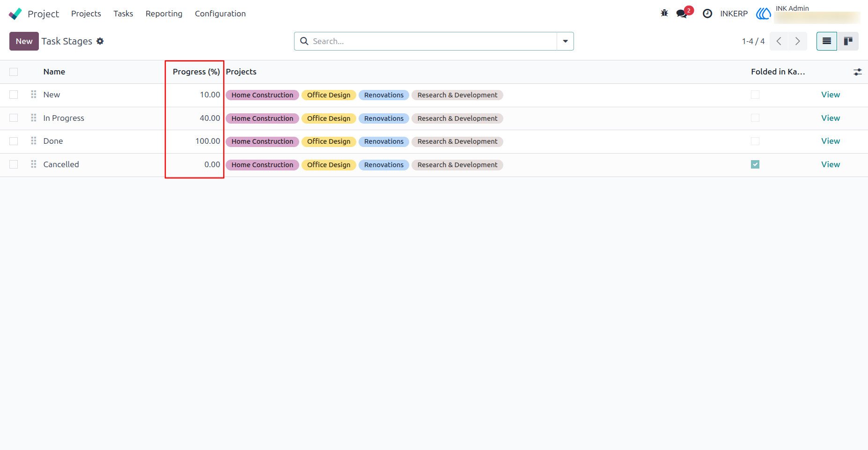The height and width of the screenshot is (450, 868).
Task: Click Research & Development tag in Cancelled row
Action: (457, 165)
